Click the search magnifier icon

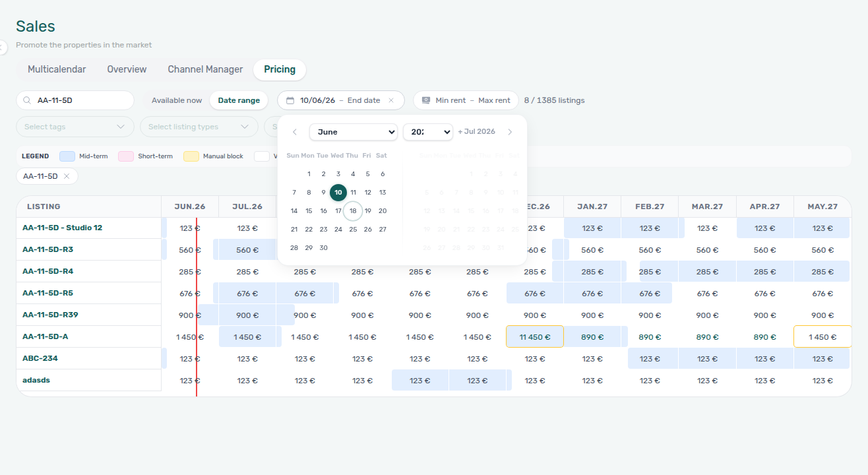click(27, 100)
